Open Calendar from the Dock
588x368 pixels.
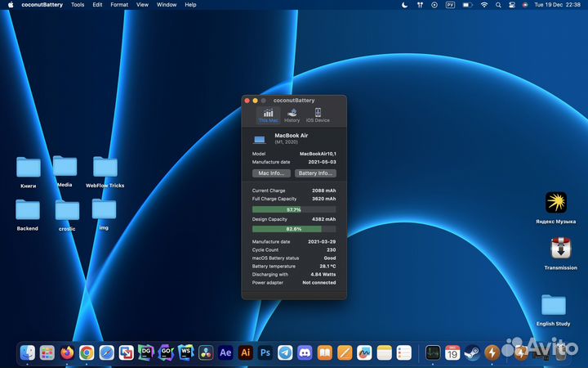[452, 352]
